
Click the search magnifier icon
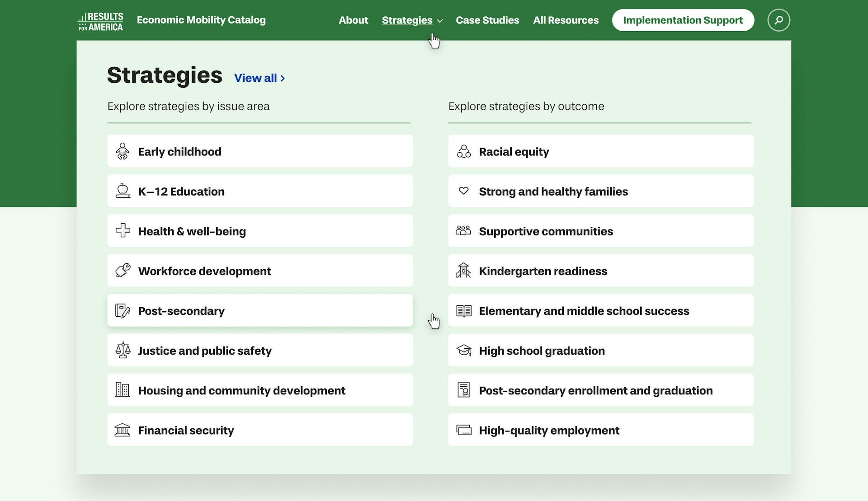click(x=778, y=20)
